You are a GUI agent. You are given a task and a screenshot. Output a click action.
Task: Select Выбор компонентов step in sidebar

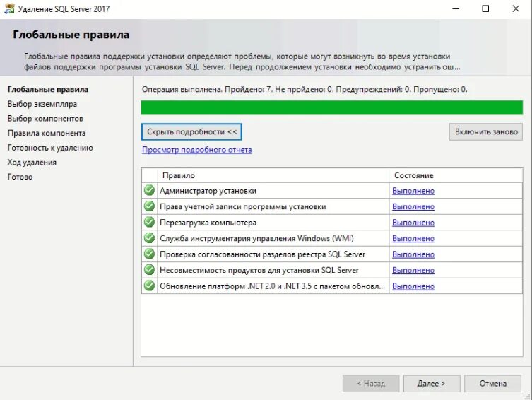point(45,119)
